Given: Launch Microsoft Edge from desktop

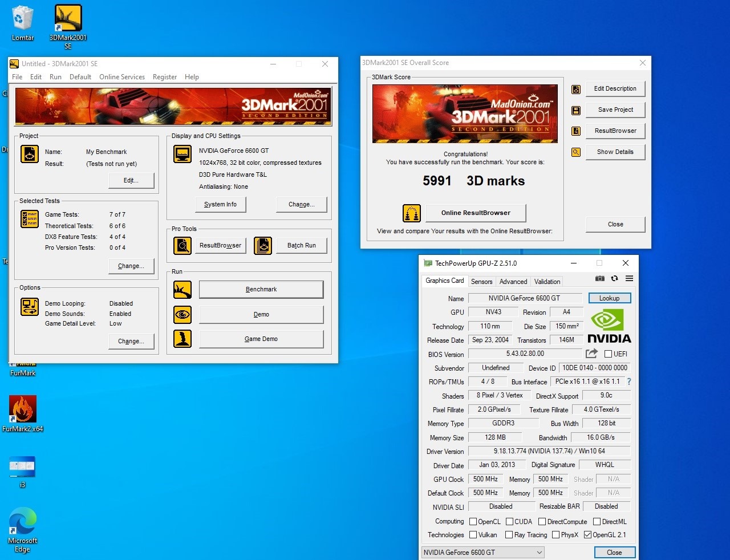Looking at the screenshot, I should coord(22,530).
